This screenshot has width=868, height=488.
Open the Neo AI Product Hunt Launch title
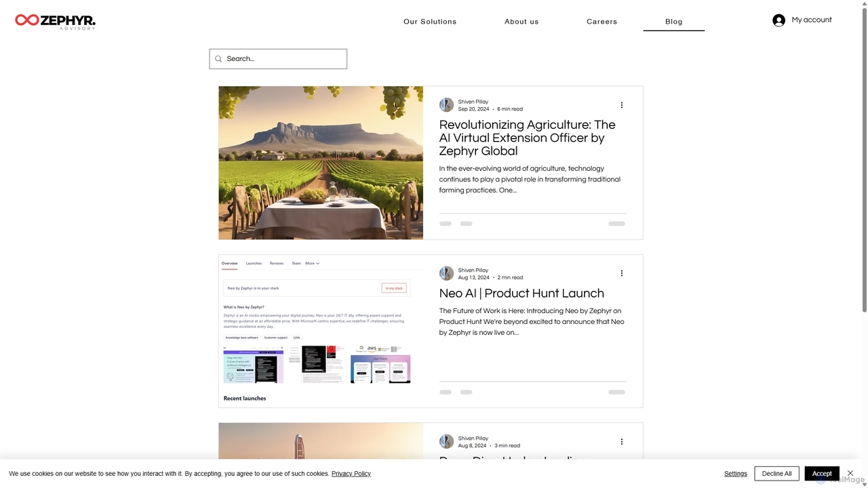tap(521, 293)
